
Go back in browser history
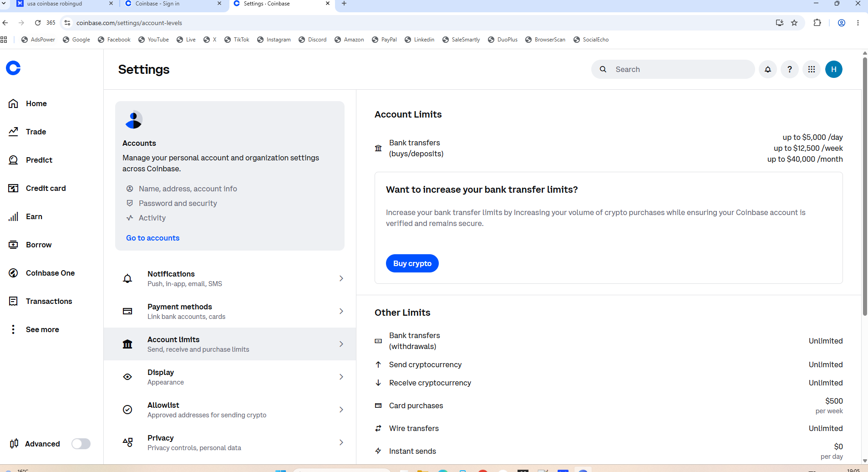[x=5, y=23]
